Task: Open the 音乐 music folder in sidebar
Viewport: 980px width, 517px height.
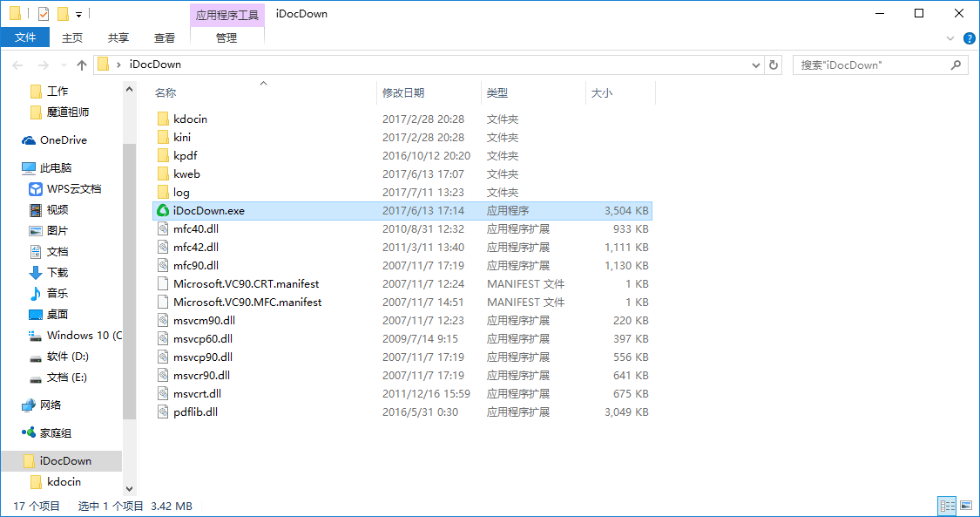Action: pyautogui.click(x=57, y=294)
